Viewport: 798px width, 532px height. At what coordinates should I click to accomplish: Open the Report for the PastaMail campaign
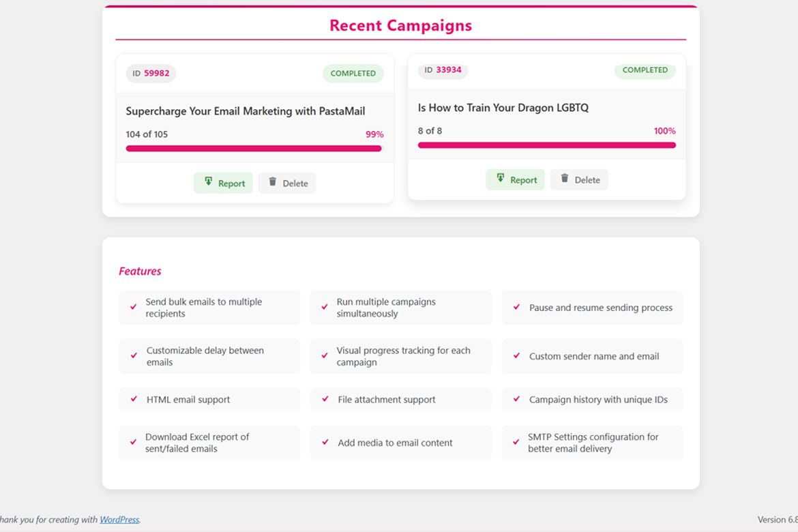click(x=223, y=183)
